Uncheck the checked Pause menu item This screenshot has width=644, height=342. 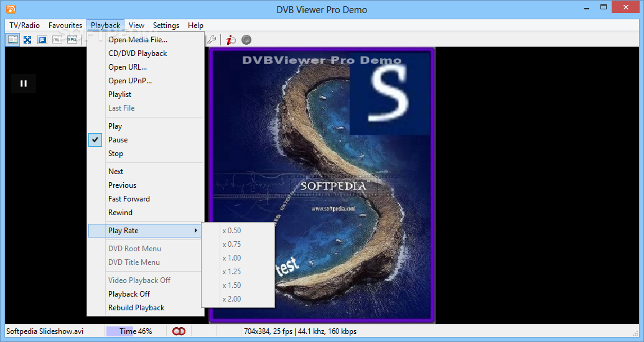pyautogui.click(x=146, y=139)
